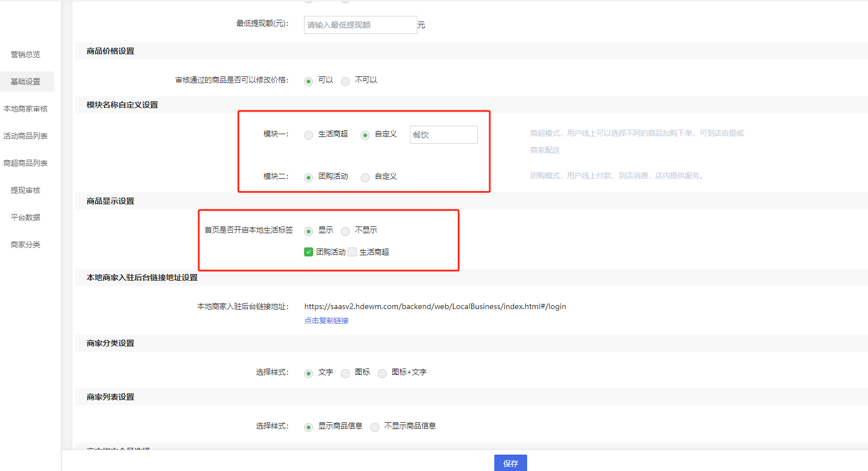Go to 本地商家审核 sidebar item
The height and width of the screenshot is (471, 868).
[x=25, y=109]
